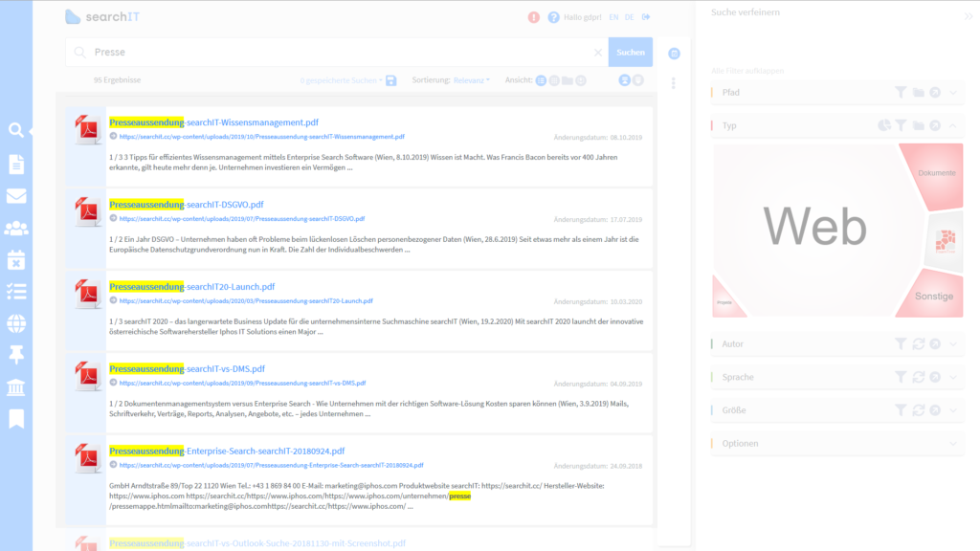The width and height of the screenshot is (980, 551).
Task: Click the Typ arrow-out circle icon
Action: 935,125
